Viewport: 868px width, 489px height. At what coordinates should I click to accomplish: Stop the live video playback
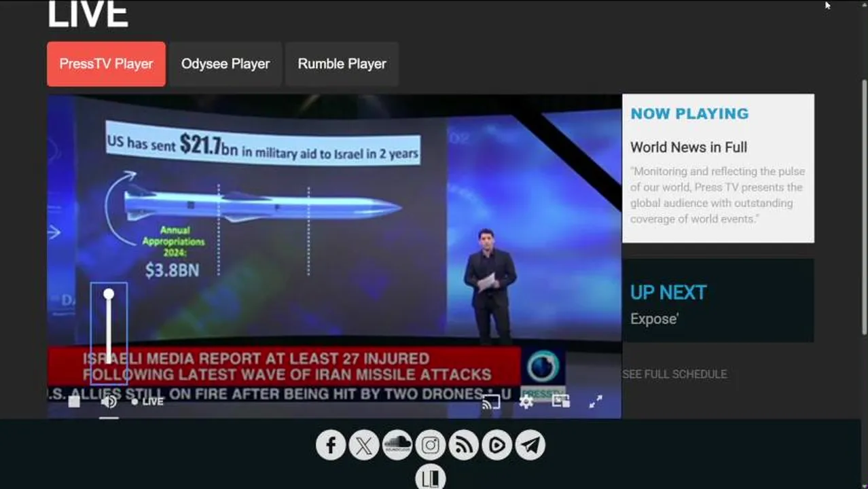74,401
